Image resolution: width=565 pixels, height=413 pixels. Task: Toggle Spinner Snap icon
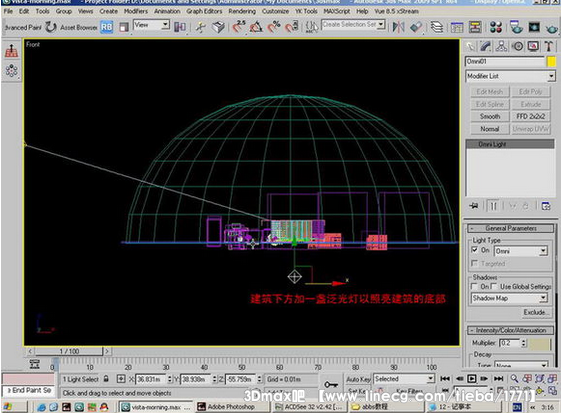tap(292, 27)
